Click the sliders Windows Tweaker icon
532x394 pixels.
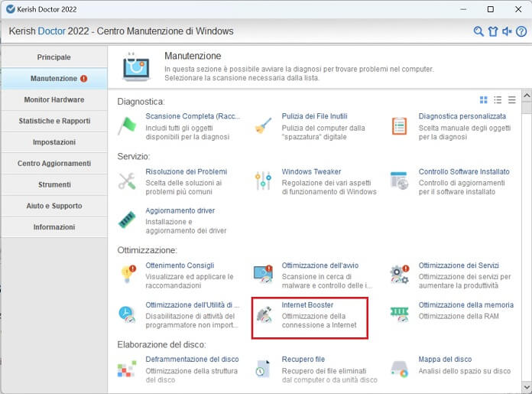[x=263, y=181]
